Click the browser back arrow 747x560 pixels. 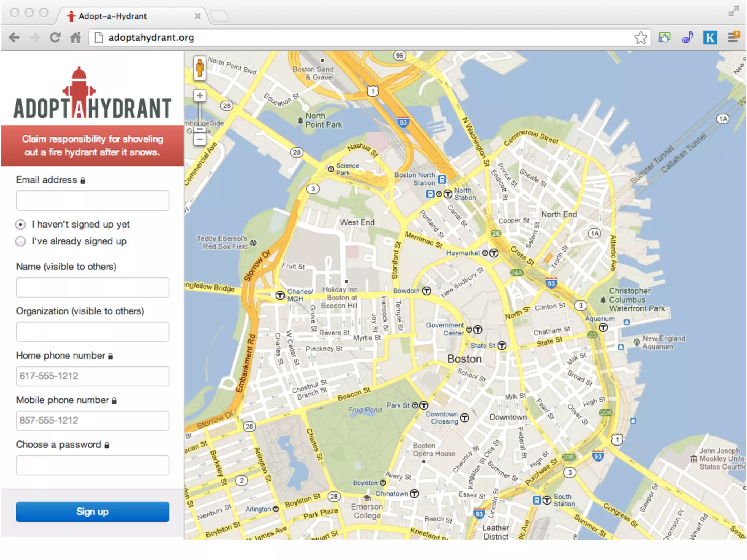tap(15, 38)
